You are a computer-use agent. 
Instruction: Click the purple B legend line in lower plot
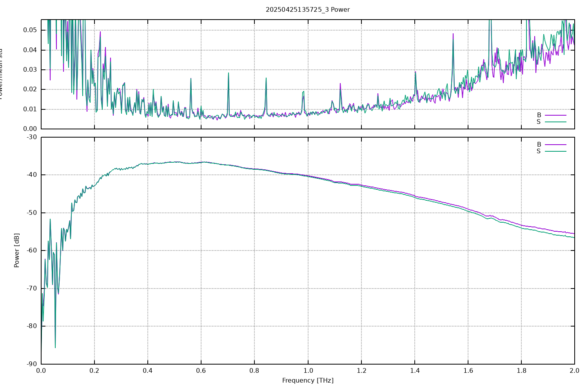(x=555, y=145)
